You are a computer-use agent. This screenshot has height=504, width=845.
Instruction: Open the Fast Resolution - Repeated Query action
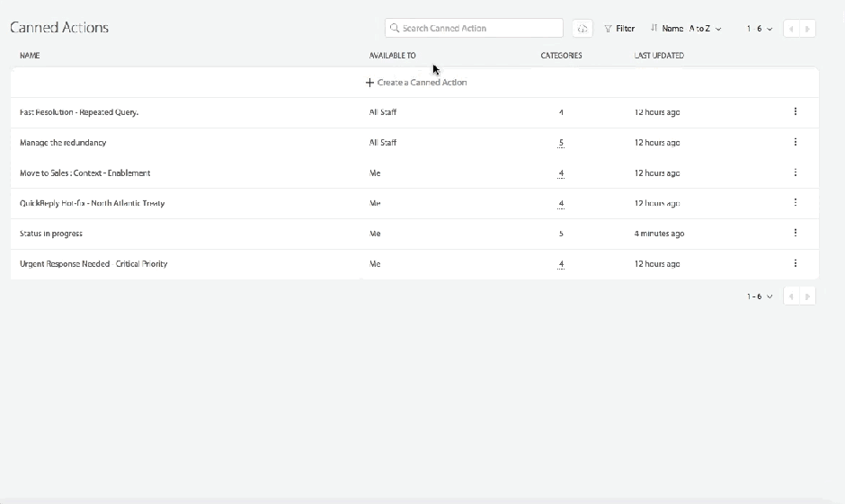click(x=79, y=112)
